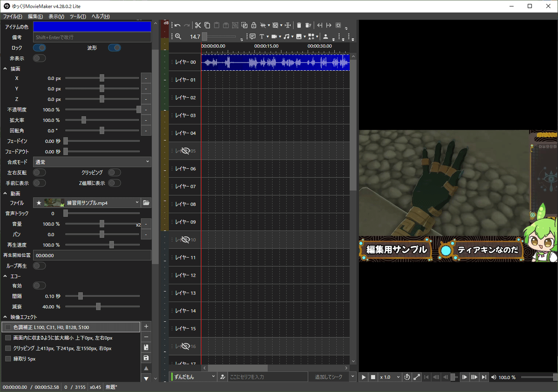Click the scissors cut icon

click(x=198, y=26)
